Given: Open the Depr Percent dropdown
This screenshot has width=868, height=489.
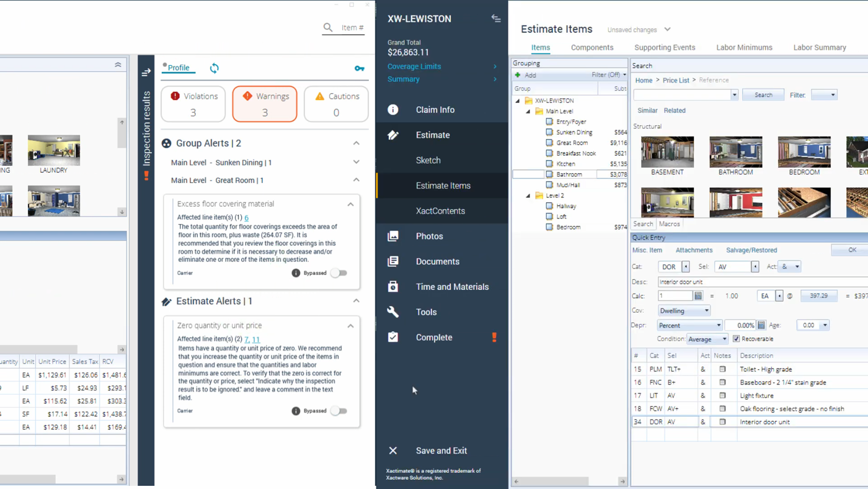Looking at the screenshot, I should [690, 325].
